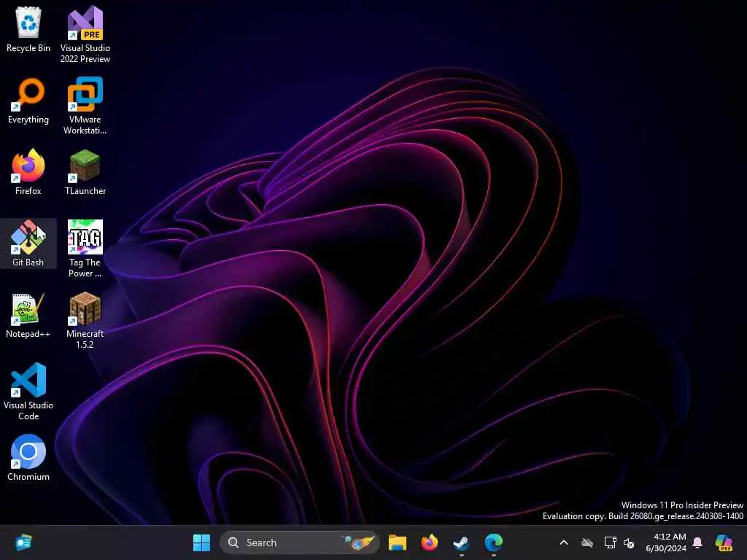The image size is (747, 560).
Task: Select the TLauncher desktop icon
Action: coord(85,172)
